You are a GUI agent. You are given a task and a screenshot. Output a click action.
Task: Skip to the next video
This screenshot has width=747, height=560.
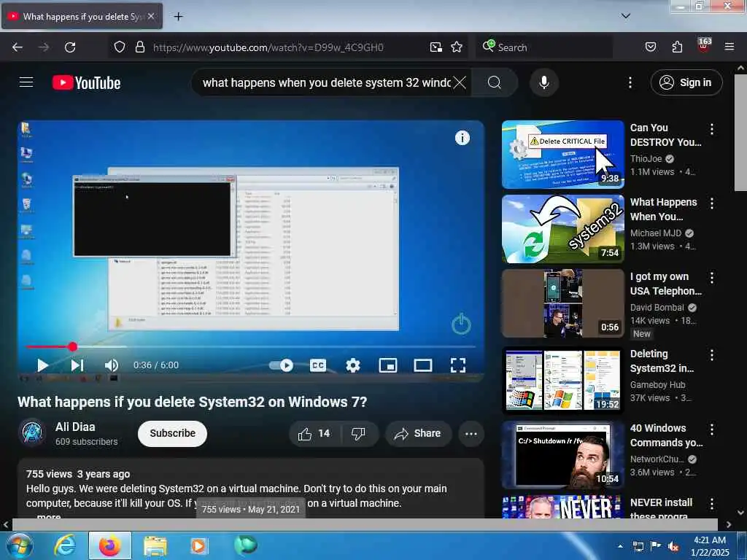click(77, 365)
